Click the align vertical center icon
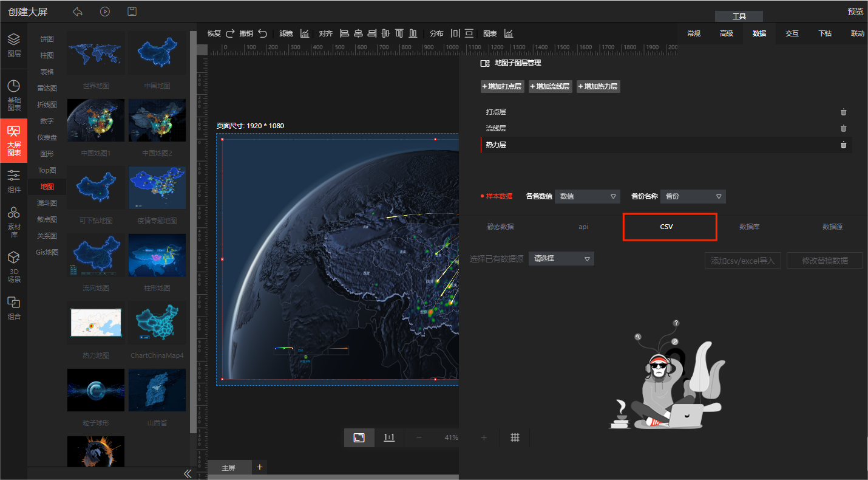 point(385,33)
